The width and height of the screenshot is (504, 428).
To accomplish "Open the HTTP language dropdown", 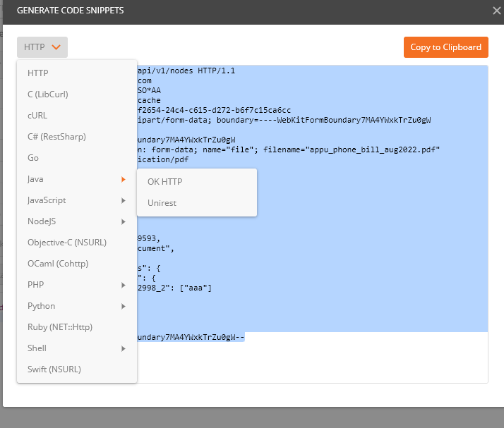I will tap(42, 47).
